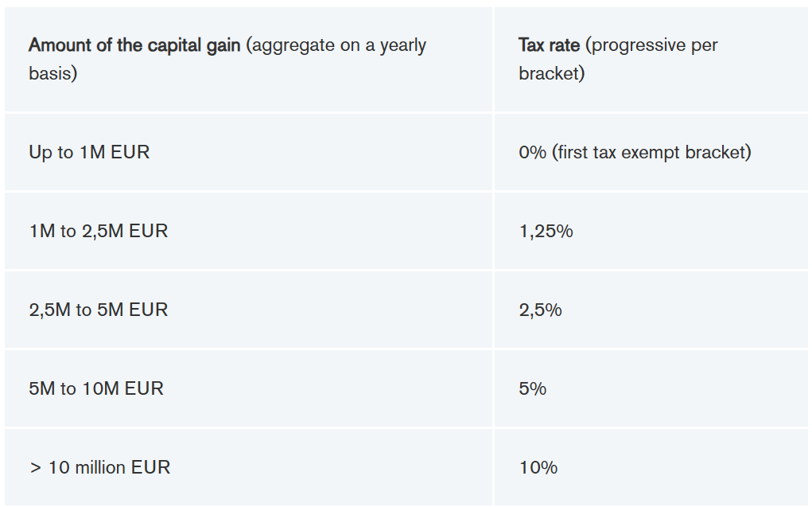The width and height of the screenshot is (812, 507).
Task: Select the 'bracket)' word under Tax rate
Action: pos(551,74)
